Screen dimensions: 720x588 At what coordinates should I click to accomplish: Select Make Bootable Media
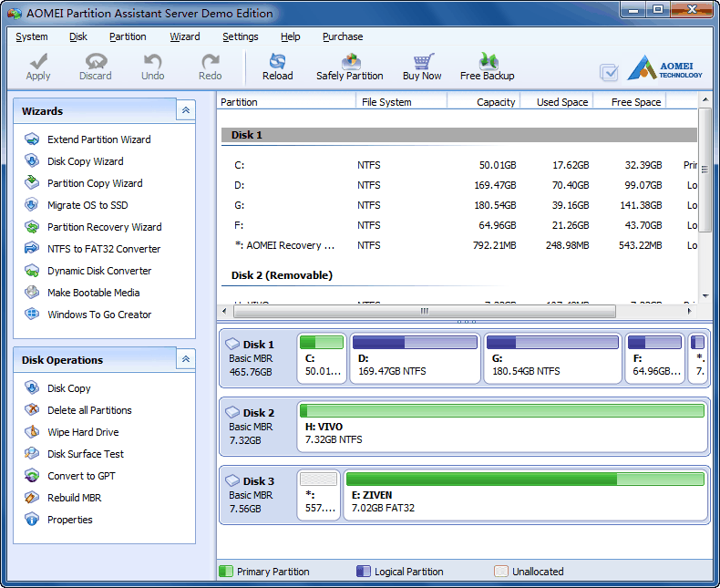tap(94, 293)
